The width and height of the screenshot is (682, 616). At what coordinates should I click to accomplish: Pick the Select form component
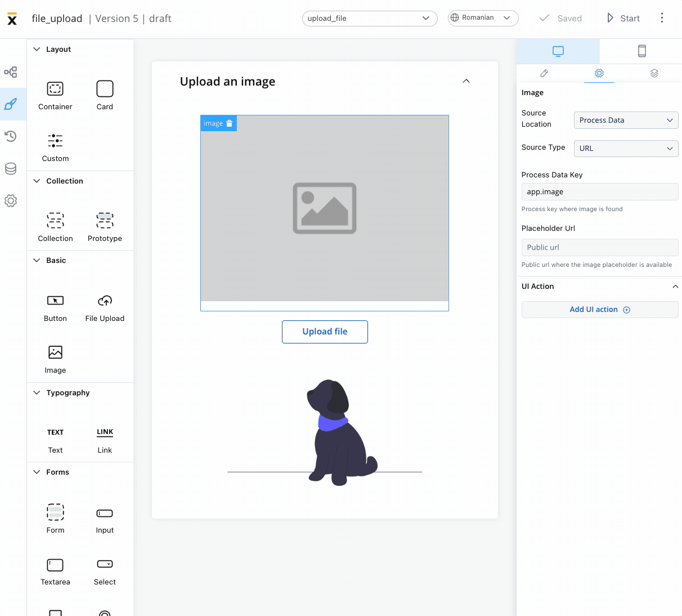(105, 571)
